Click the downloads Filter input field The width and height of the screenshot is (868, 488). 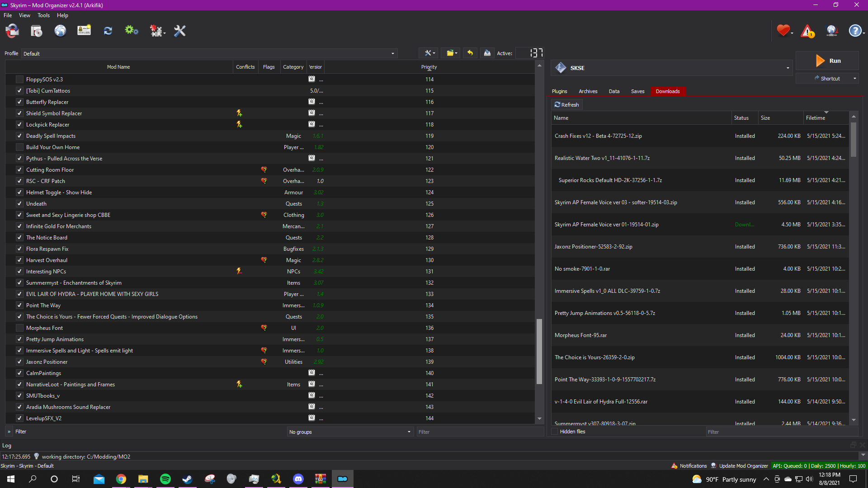(x=782, y=432)
